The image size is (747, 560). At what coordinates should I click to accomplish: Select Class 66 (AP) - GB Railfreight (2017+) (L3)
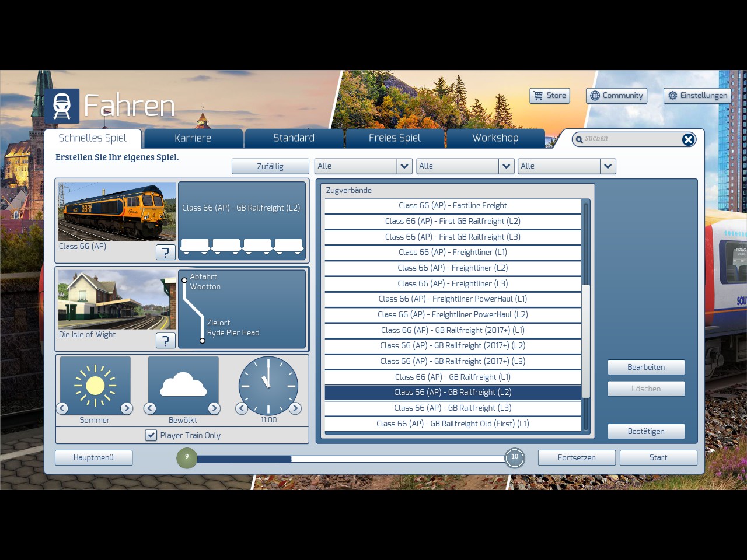tap(453, 361)
